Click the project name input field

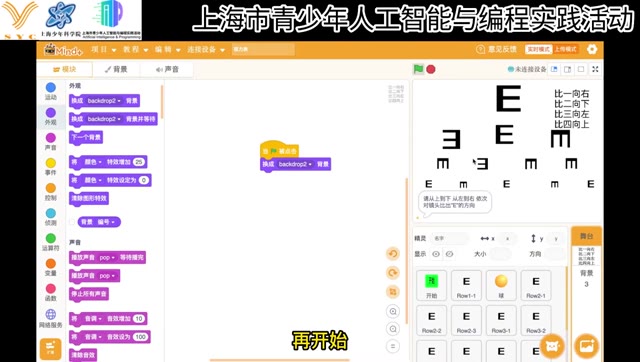click(263, 49)
